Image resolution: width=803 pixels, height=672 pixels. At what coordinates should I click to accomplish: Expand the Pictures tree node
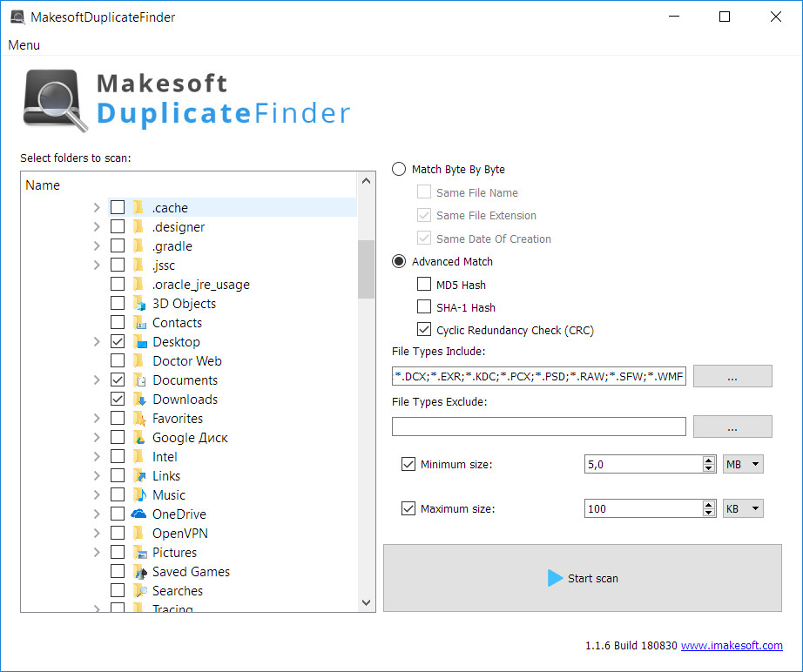point(97,552)
